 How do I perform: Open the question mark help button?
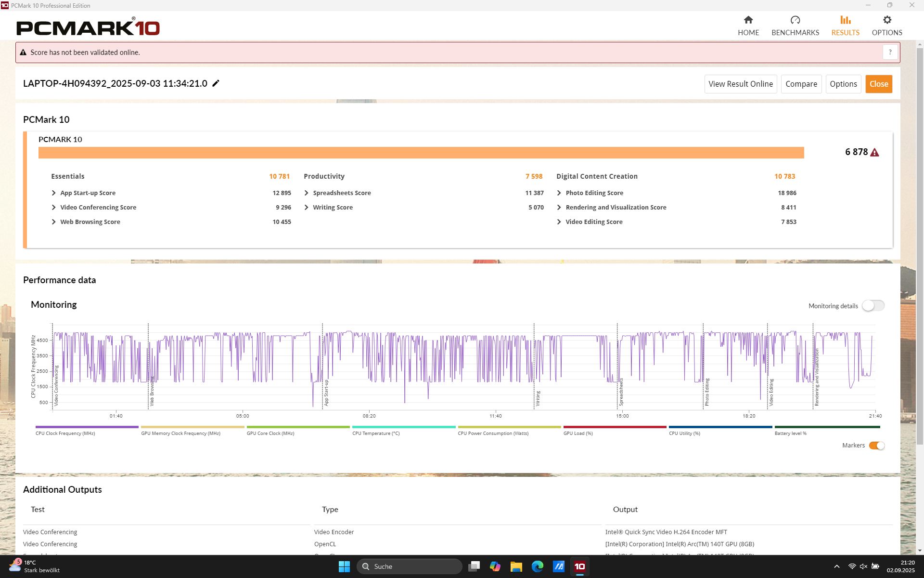[890, 52]
